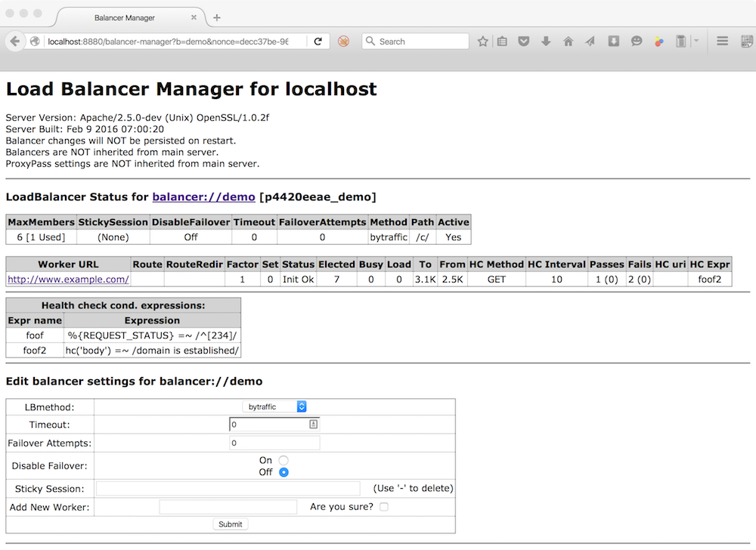Expand the toolbar overflow dropdown arrow
The image size is (756, 550).
695,41
